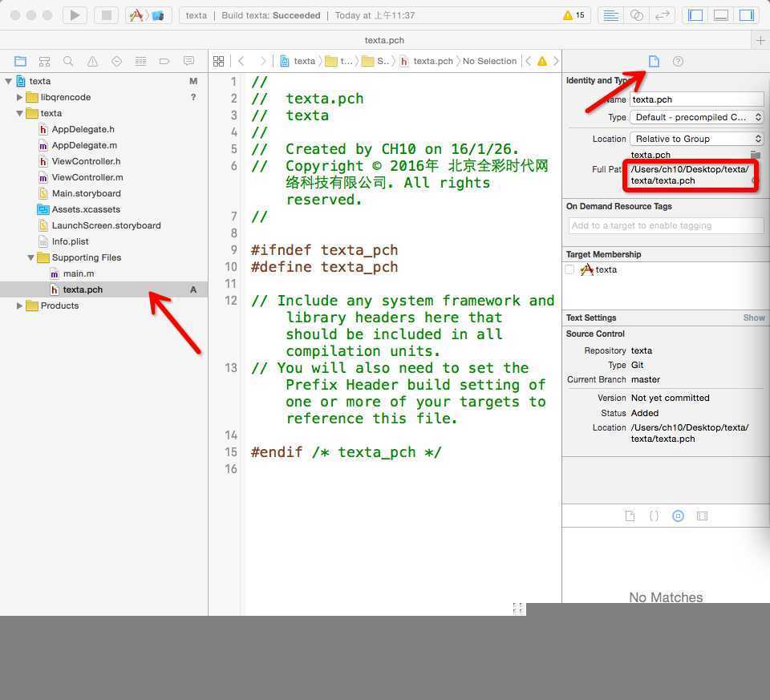This screenshot has width=770, height=700.
Task: Show the Test navigator
Action: pos(116,62)
